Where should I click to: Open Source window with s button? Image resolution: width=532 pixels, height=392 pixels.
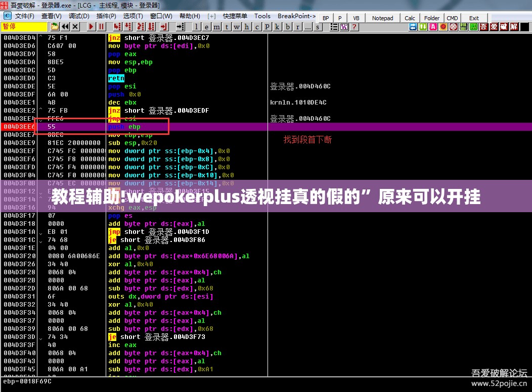pyautogui.click(x=318, y=27)
